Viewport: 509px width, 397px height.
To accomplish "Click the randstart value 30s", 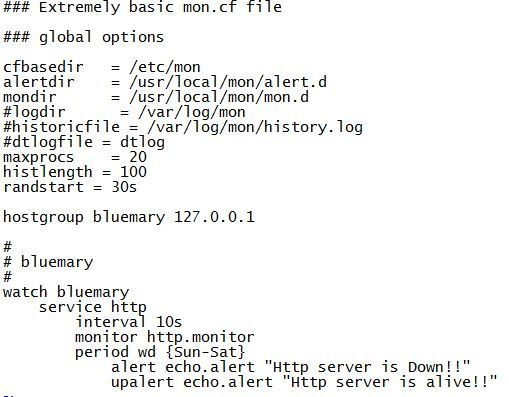I will (x=124, y=187).
